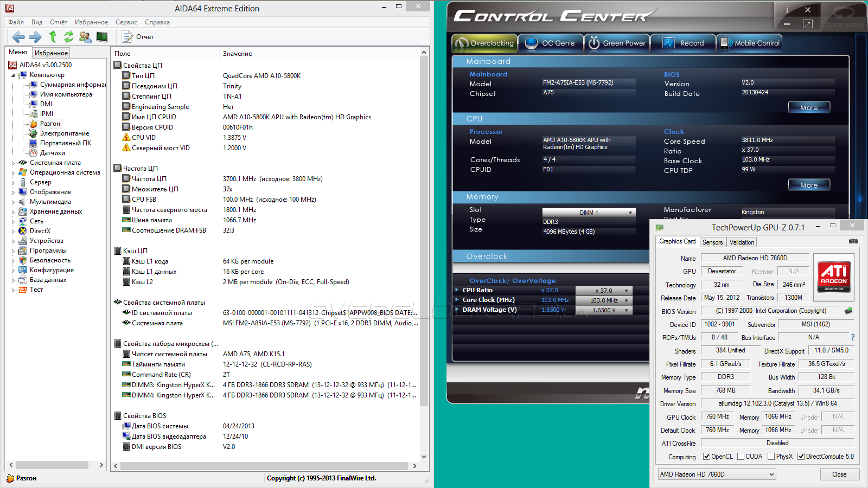This screenshot has height=488, width=868.
Task: Select the IPMI item in AIDA64 tree
Action: pyautogui.click(x=41, y=114)
